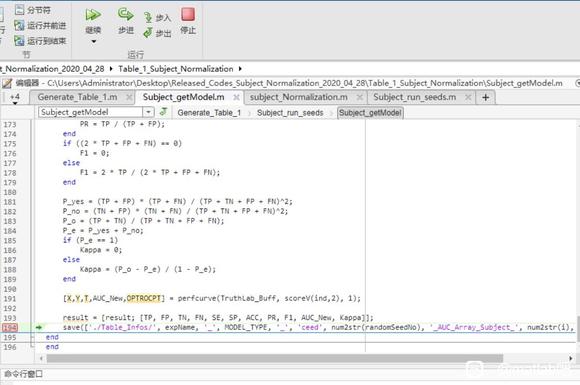Click the Continue (继续) debug icon
This screenshot has height=385, width=580.
93,15
